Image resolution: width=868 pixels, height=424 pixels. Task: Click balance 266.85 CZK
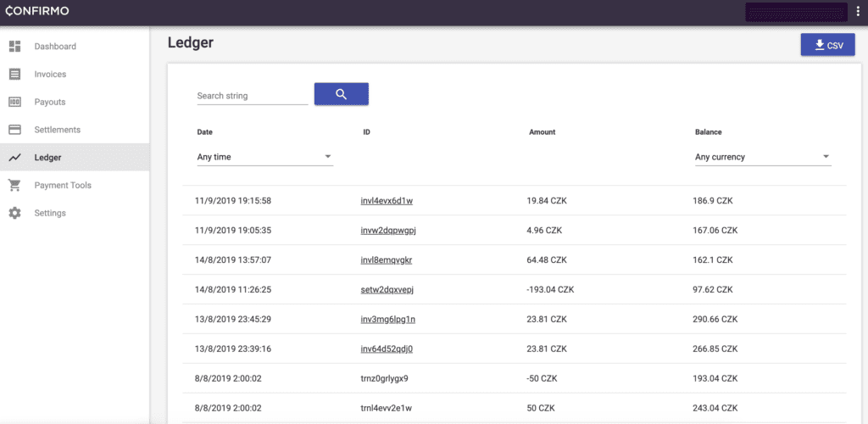(x=715, y=349)
